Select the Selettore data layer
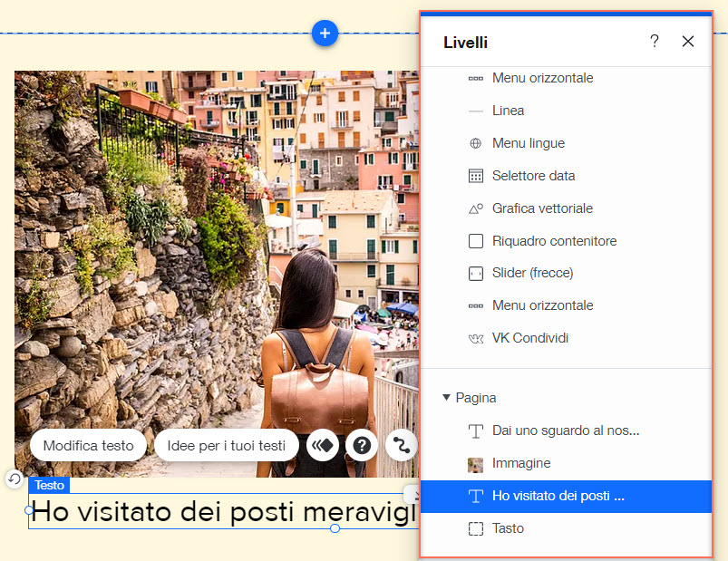 [566, 176]
